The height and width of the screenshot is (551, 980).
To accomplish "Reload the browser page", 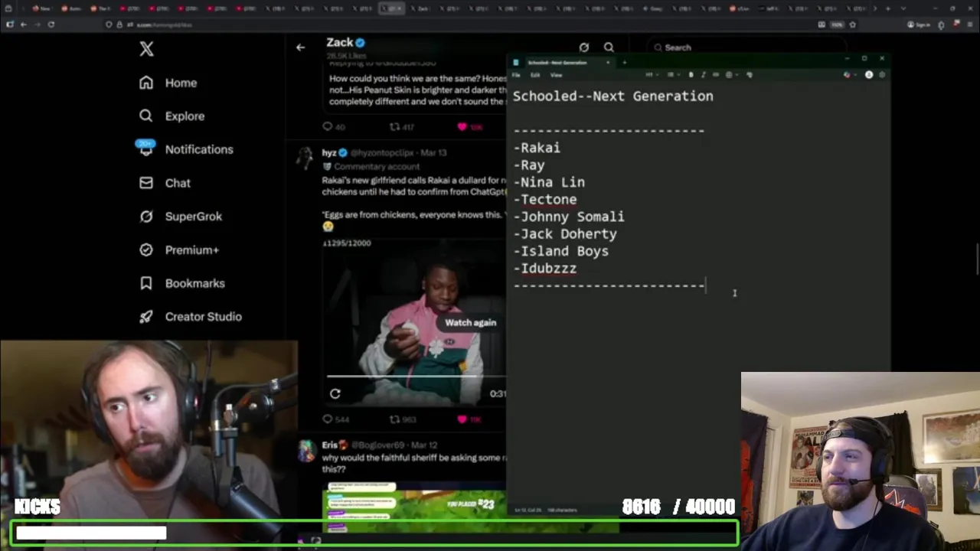I will (x=51, y=24).
